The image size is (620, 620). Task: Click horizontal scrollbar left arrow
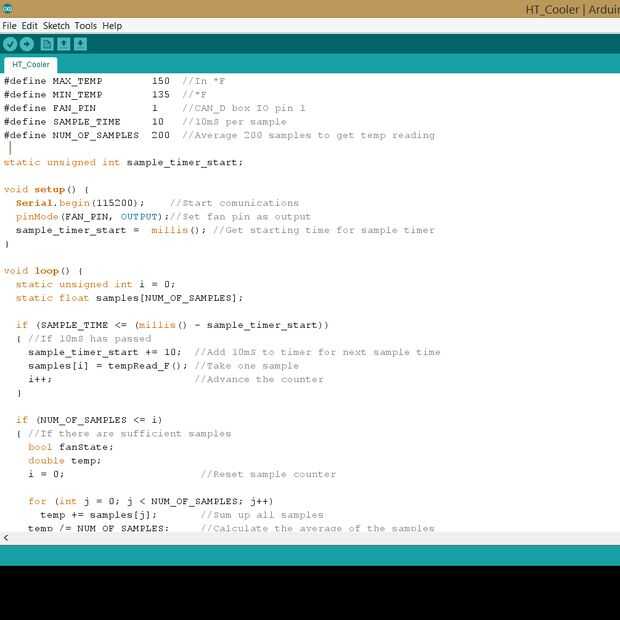click(6, 538)
